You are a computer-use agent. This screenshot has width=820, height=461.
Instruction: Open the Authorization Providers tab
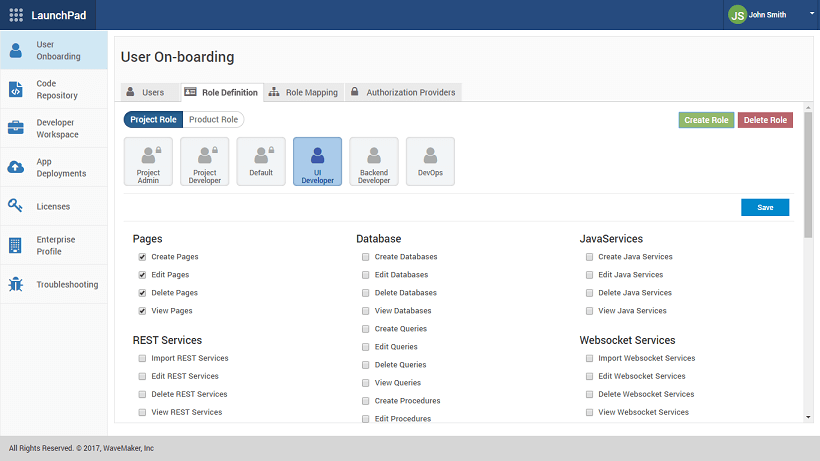pos(402,92)
